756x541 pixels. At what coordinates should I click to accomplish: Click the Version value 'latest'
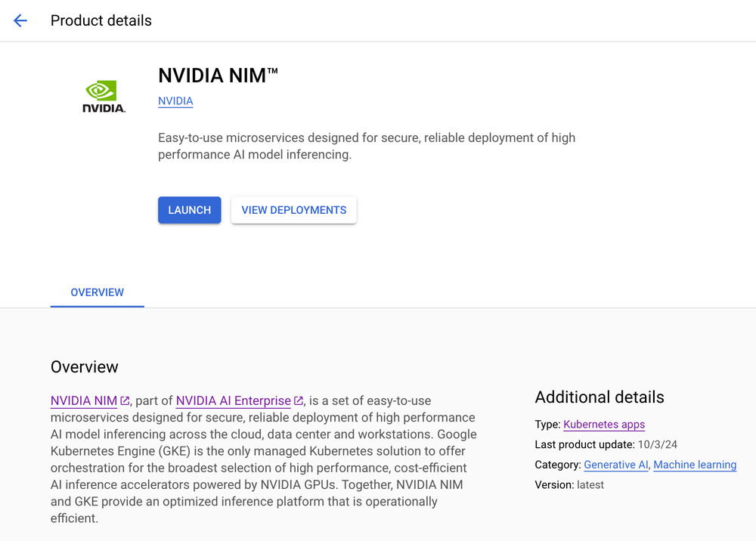[590, 485]
